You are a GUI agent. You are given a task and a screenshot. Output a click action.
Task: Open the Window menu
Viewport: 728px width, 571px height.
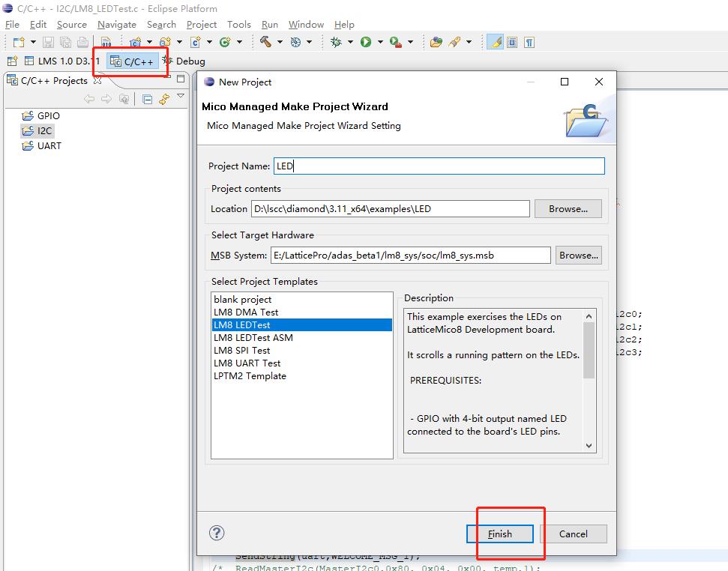(x=306, y=24)
